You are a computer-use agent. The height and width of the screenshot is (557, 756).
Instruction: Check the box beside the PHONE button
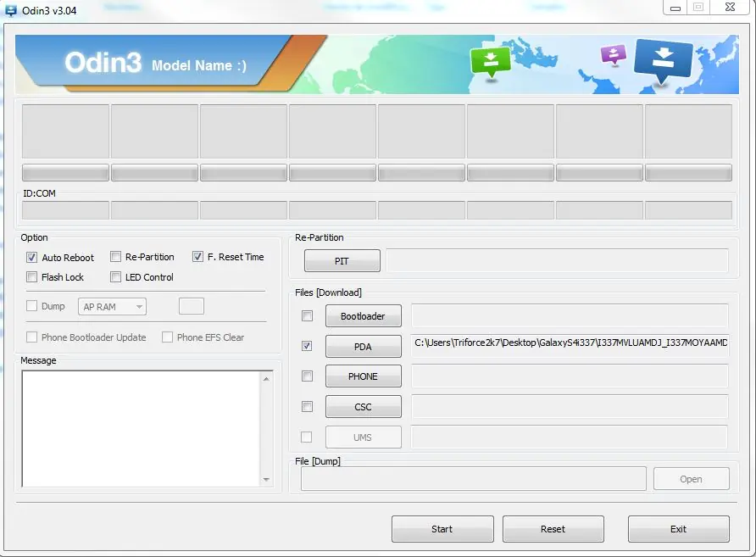tap(307, 376)
